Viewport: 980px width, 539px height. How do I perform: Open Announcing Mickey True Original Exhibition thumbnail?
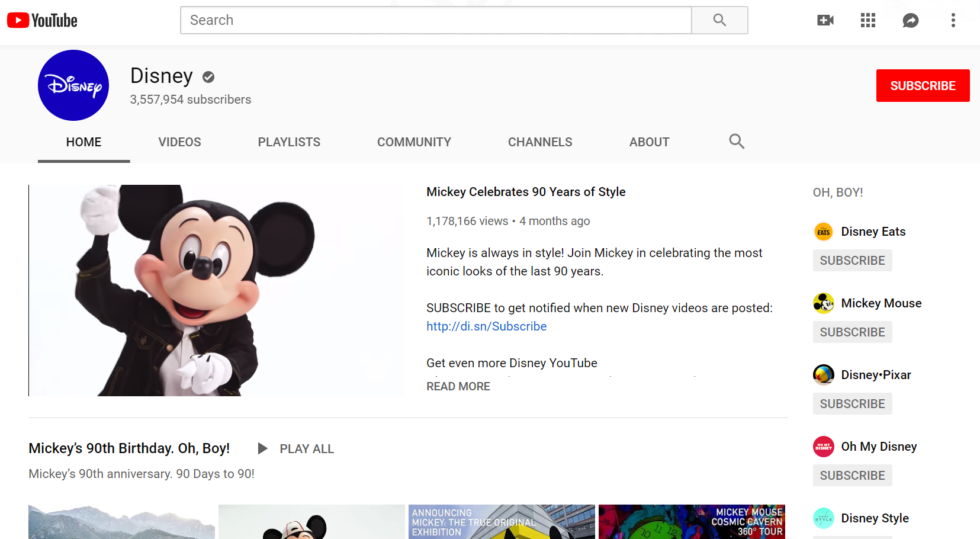[x=502, y=522]
